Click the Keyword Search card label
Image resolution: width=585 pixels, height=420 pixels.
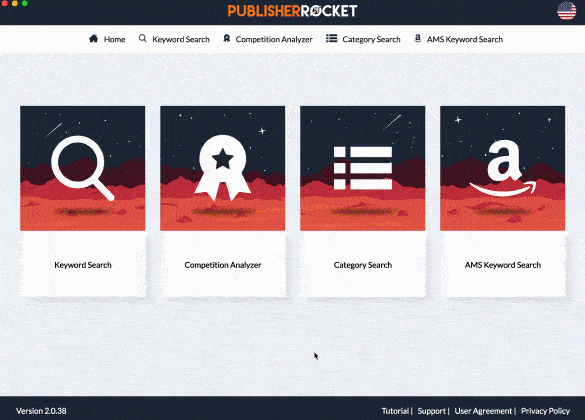pos(83,265)
